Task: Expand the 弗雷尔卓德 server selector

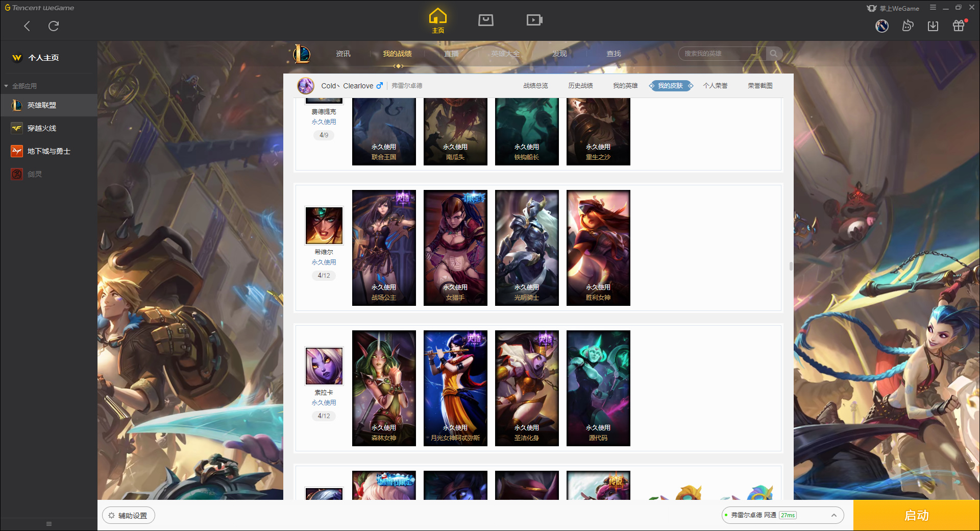Action: [782, 515]
